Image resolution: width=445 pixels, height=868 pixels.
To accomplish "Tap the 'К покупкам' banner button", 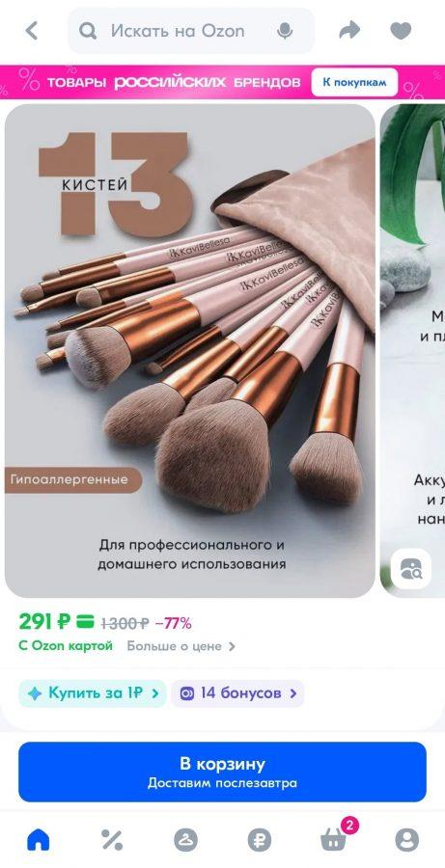I will (354, 83).
